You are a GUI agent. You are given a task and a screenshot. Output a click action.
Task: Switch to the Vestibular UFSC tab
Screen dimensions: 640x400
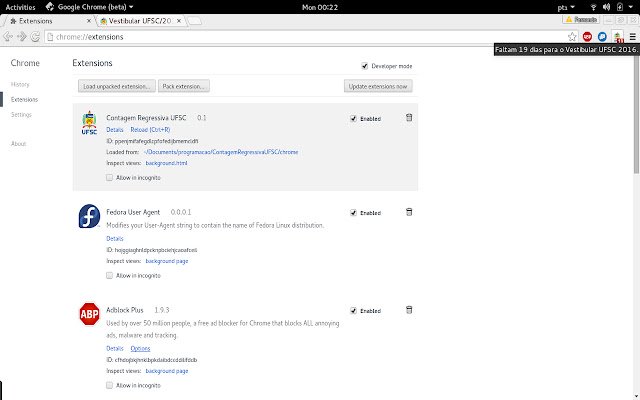tap(140, 21)
